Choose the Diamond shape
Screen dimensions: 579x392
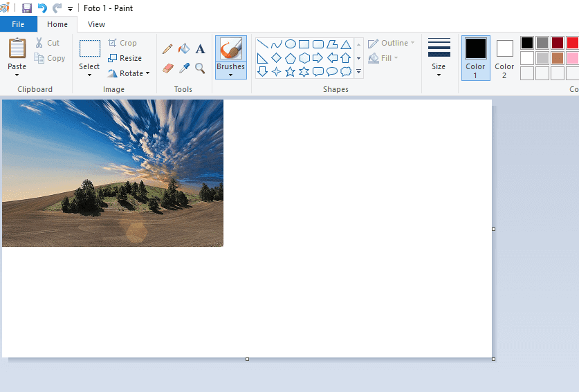[276, 58]
